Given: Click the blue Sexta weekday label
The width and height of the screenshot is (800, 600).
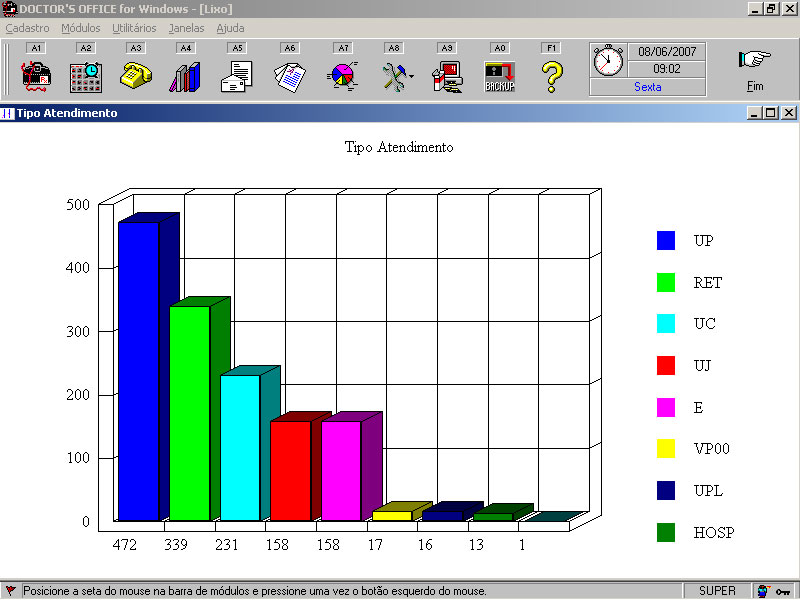Looking at the screenshot, I should [x=647, y=87].
